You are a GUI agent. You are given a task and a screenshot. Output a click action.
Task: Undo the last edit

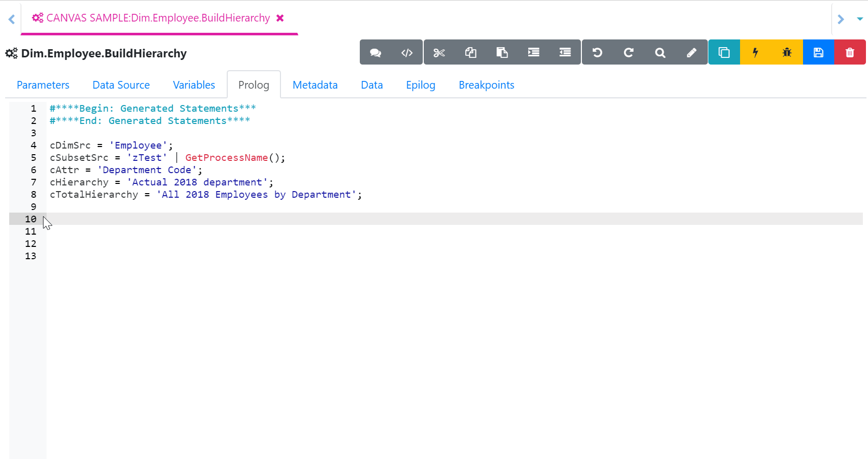click(x=597, y=52)
